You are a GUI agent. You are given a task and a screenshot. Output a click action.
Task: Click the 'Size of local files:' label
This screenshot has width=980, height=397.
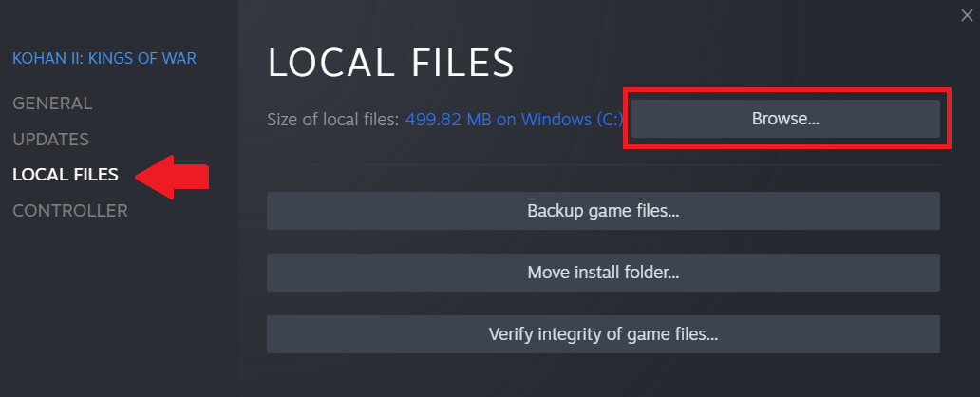[x=333, y=120]
